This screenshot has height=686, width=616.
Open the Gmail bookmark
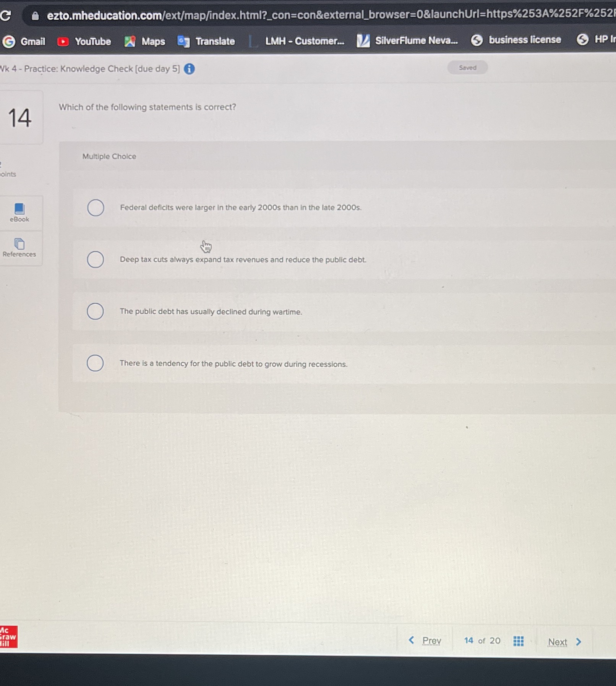(24, 41)
